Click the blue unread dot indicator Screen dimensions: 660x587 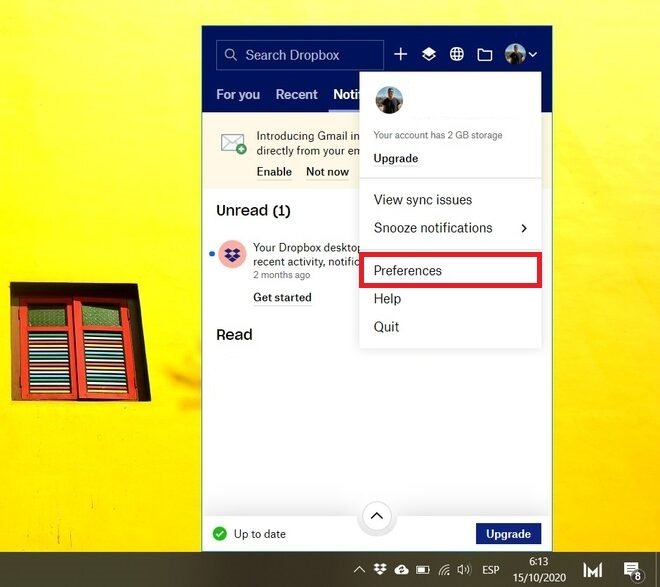coord(212,254)
